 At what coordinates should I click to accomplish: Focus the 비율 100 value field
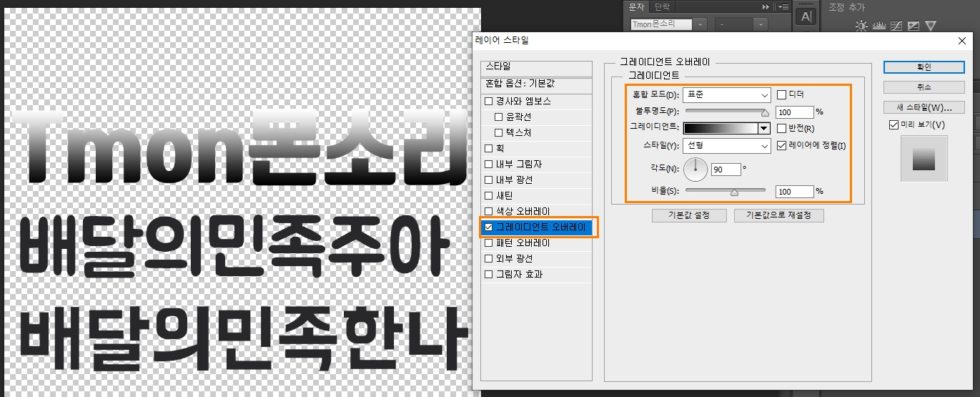coord(795,192)
